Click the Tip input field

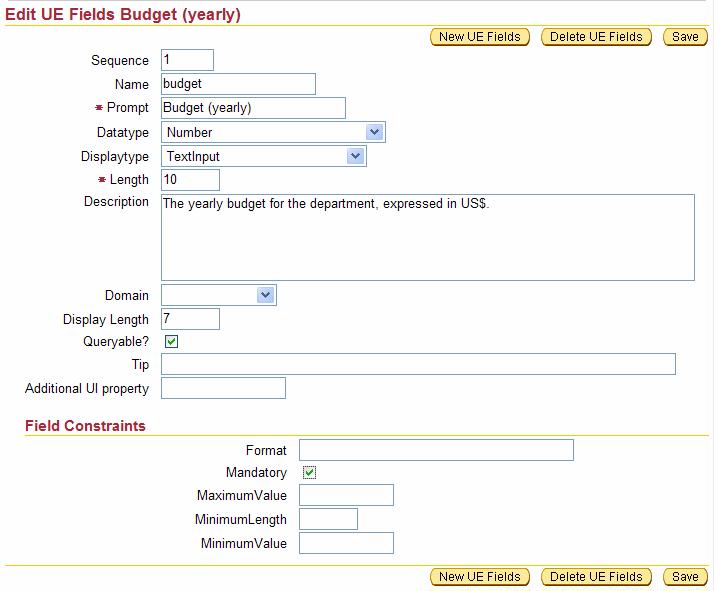(x=418, y=364)
